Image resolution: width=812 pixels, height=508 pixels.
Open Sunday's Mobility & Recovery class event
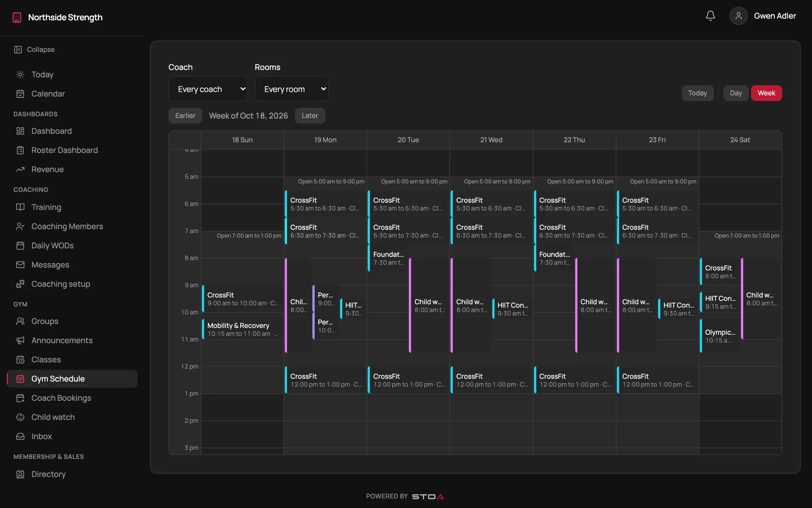[242, 329]
